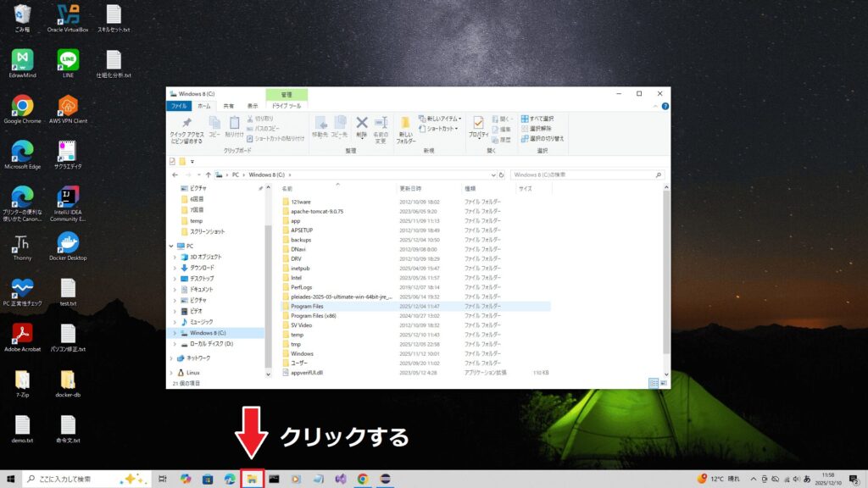This screenshot has width=868, height=488.
Task: Open the ファイル menu tab
Action: [179, 107]
